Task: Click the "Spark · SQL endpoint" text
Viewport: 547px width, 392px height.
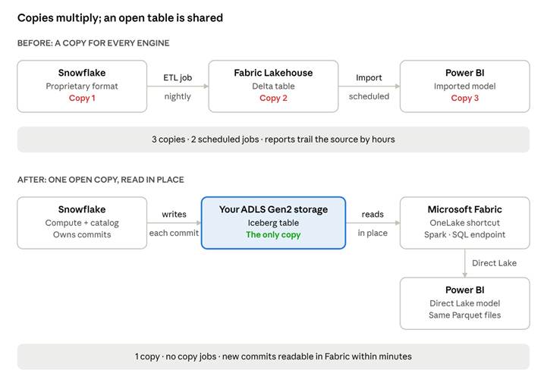Action: 465,235
